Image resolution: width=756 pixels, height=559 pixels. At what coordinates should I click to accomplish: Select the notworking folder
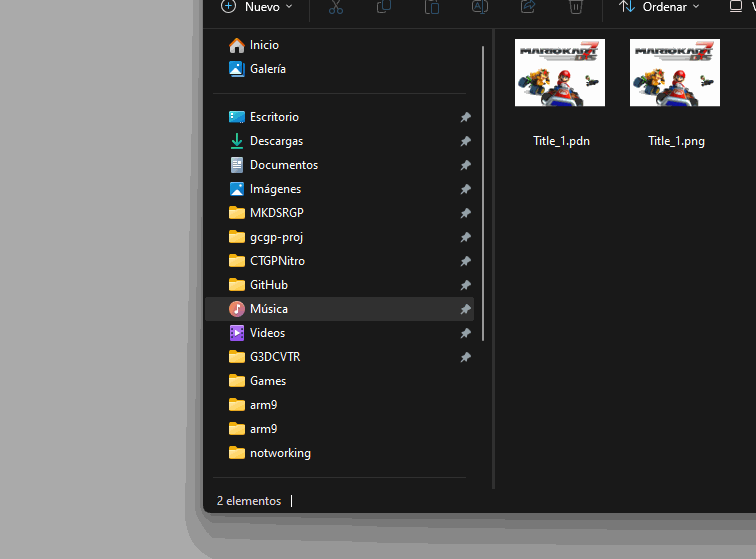(x=339, y=453)
